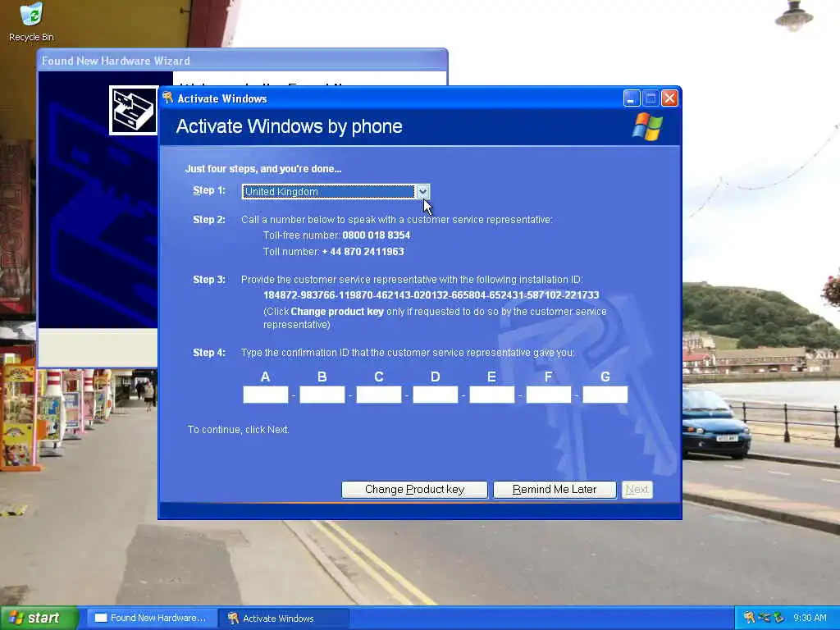Select the United Kingdom country combo box
This screenshot has height=630, width=840.
(x=336, y=191)
